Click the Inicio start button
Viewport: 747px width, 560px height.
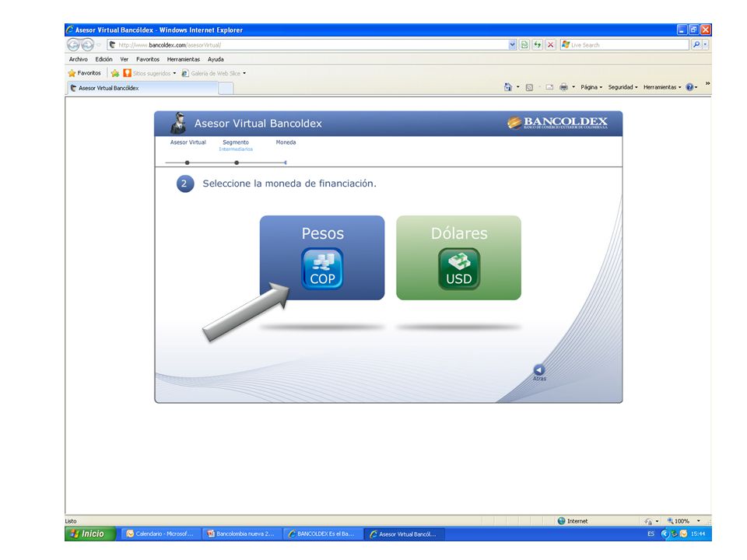(90, 534)
